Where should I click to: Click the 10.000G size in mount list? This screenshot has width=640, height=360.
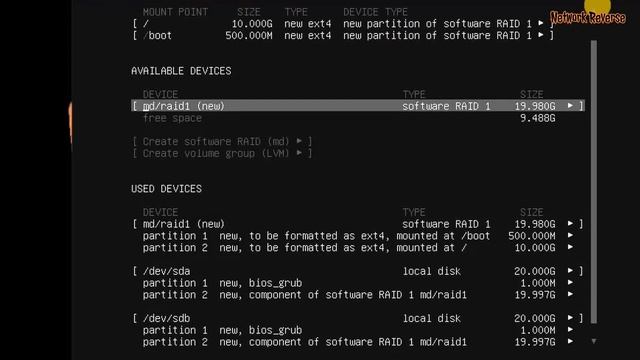click(252, 24)
